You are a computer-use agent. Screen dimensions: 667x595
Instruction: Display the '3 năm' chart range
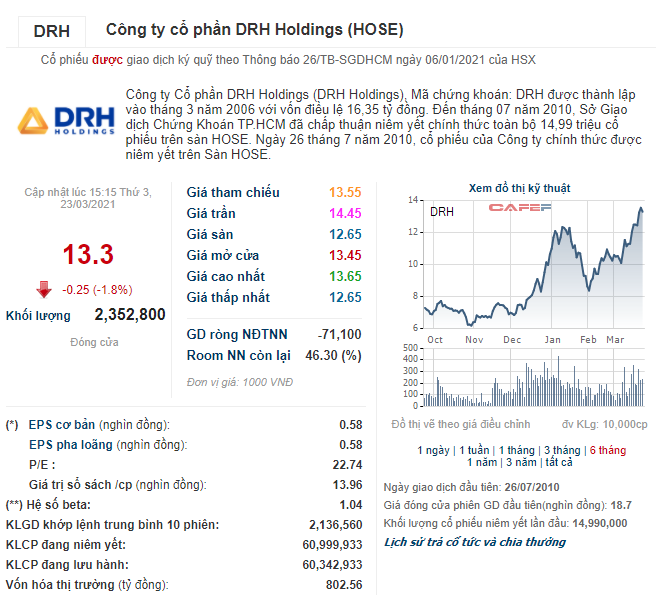pos(519,462)
